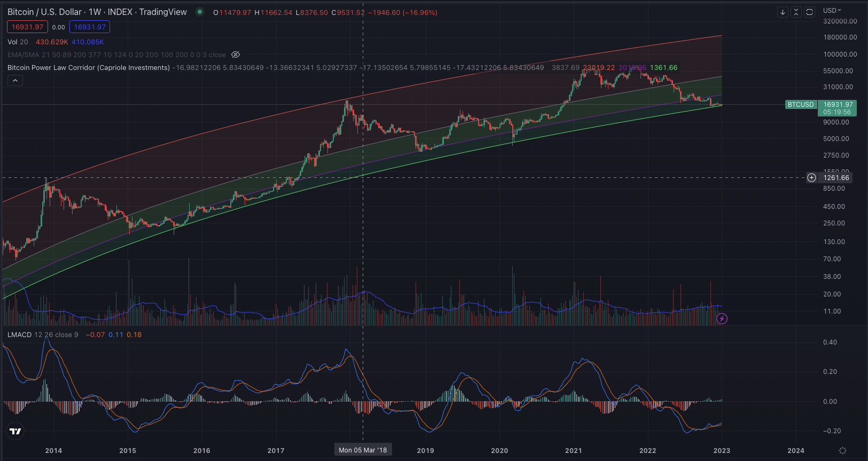Click the 430.629K volume value
This screenshot has width=868, height=461.
pos(52,42)
